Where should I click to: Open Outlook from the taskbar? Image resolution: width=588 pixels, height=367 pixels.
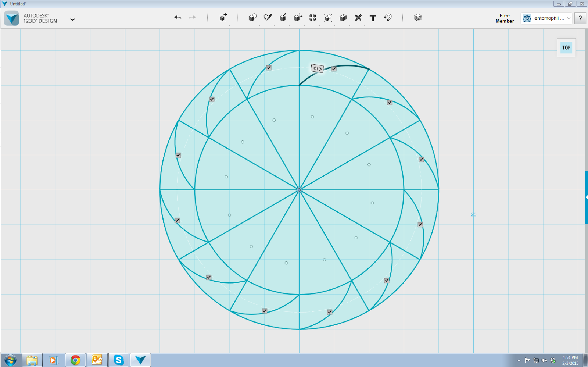tap(97, 360)
